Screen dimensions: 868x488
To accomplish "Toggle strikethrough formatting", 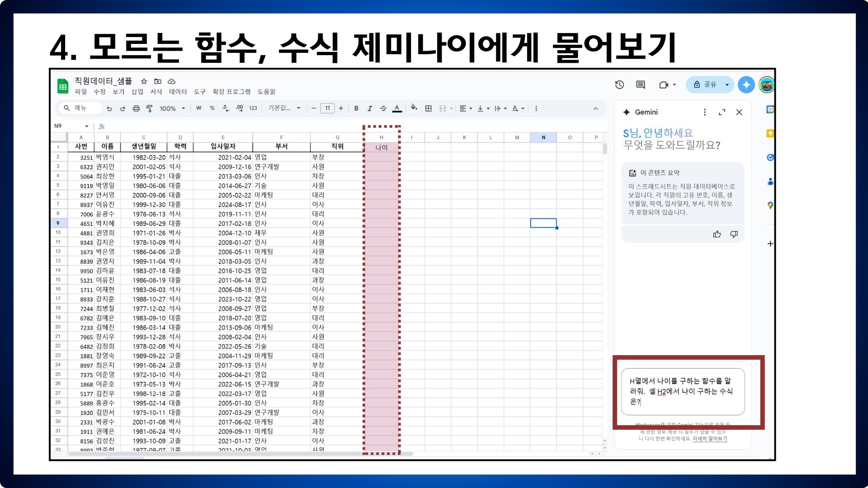I will (383, 108).
